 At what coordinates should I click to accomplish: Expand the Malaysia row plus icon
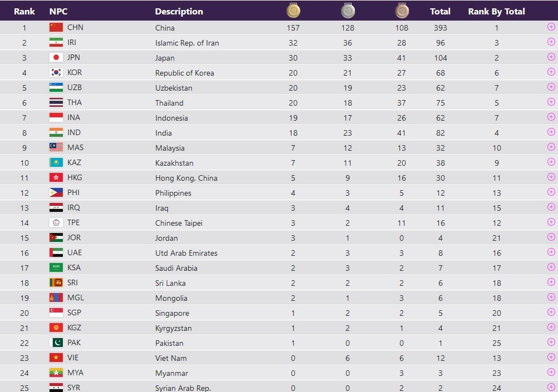click(551, 147)
